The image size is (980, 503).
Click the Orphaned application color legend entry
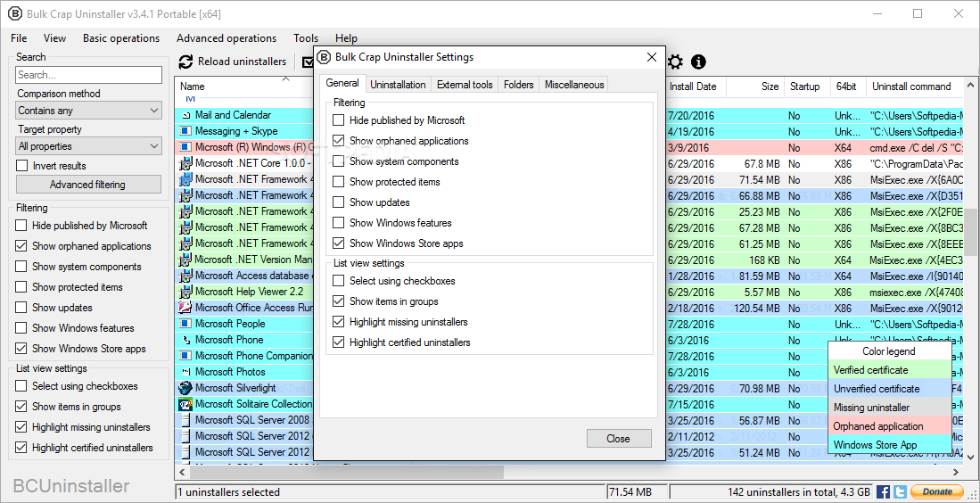[x=890, y=426]
